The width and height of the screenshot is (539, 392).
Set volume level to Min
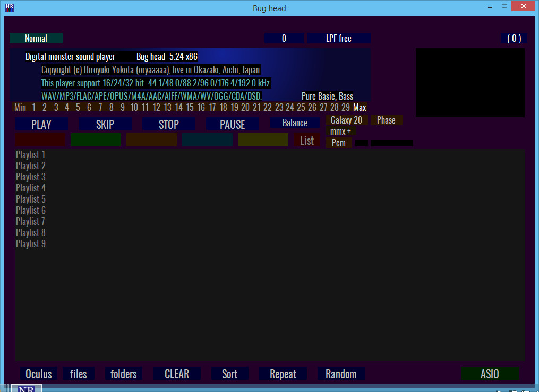(20, 107)
